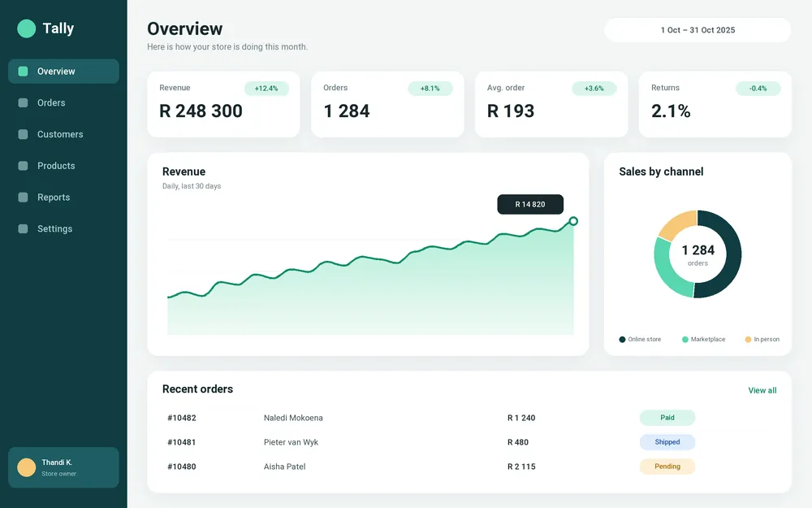Click the 1 284 orders card value

347,111
